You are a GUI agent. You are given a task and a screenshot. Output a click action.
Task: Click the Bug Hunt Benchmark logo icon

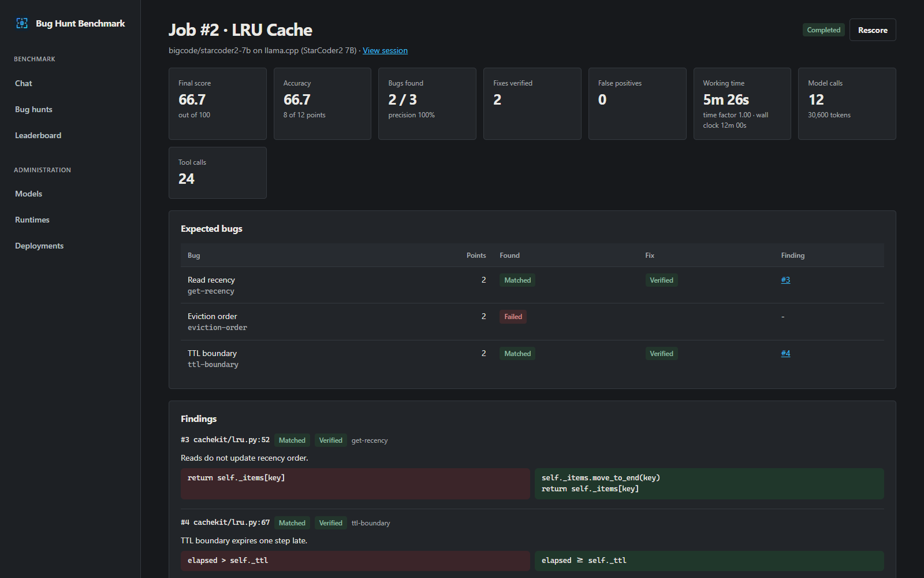tap(22, 23)
